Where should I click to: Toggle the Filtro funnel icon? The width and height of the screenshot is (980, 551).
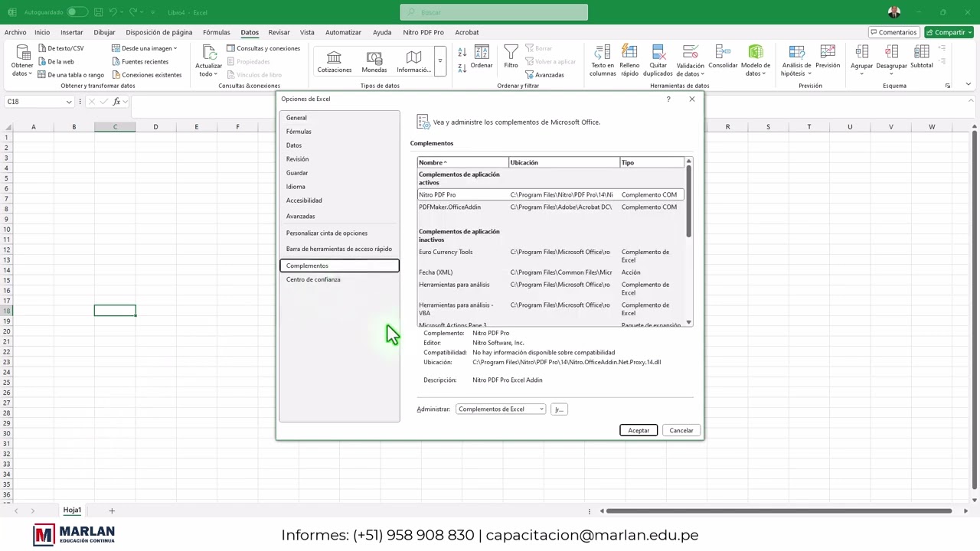click(511, 52)
